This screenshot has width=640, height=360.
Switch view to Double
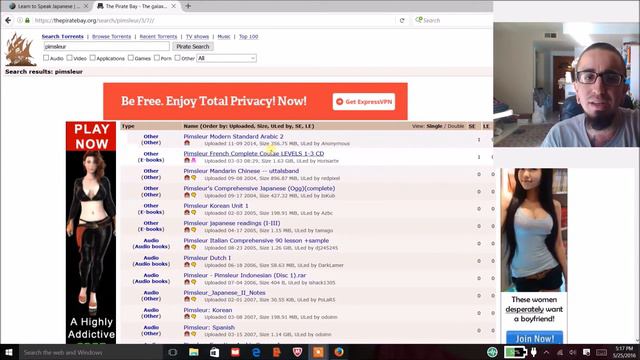(x=456, y=126)
